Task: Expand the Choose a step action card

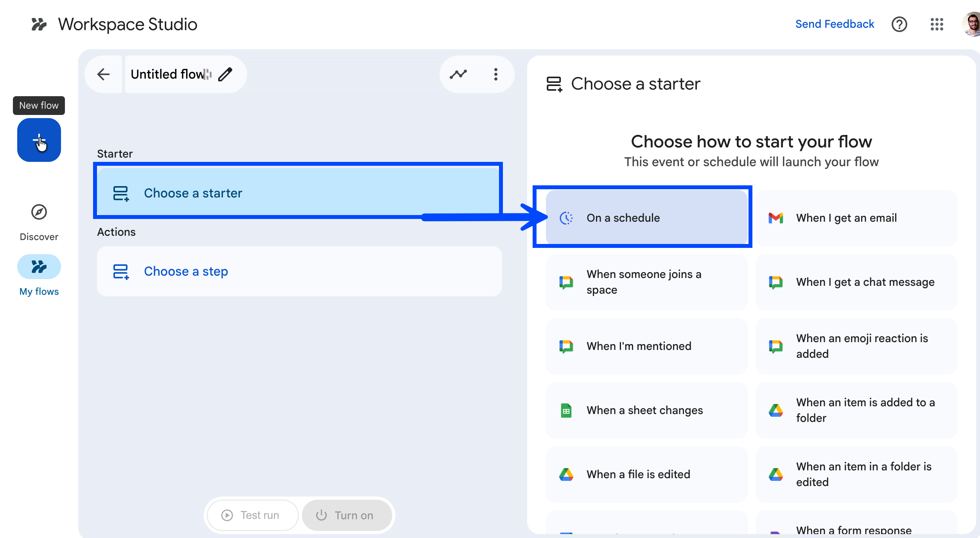Action: [x=299, y=271]
